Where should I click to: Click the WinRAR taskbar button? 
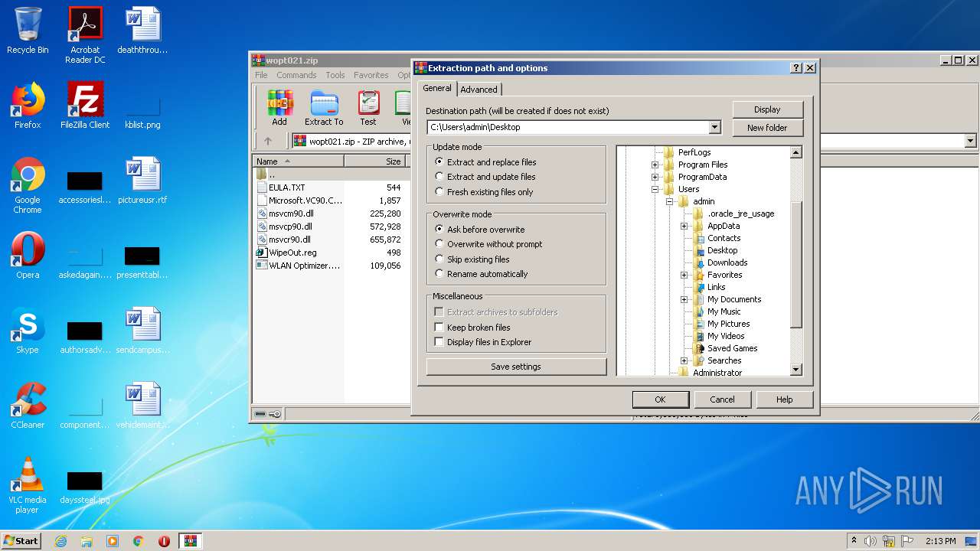[191, 541]
